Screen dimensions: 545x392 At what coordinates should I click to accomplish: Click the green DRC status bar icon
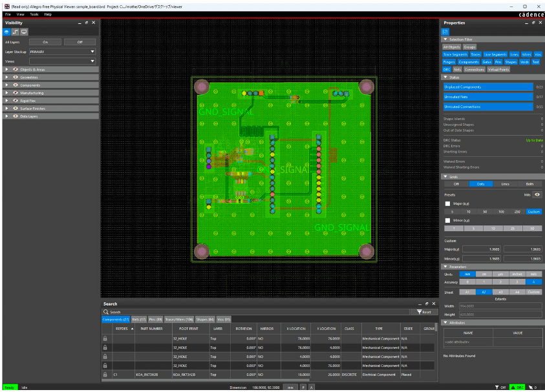click(517, 387)
